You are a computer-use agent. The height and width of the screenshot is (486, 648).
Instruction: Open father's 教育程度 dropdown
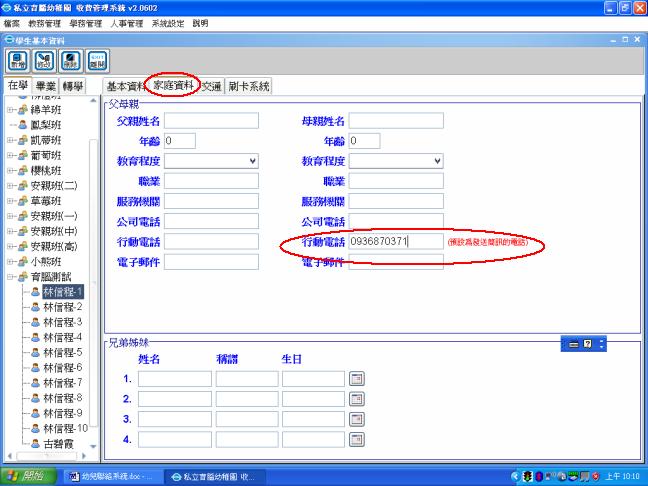252,160
